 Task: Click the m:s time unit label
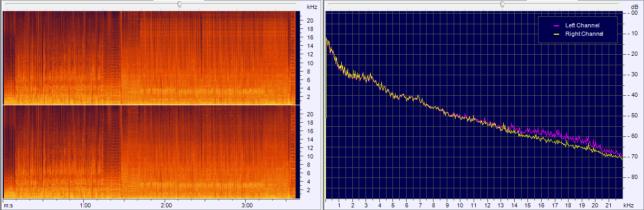[8, 205]
